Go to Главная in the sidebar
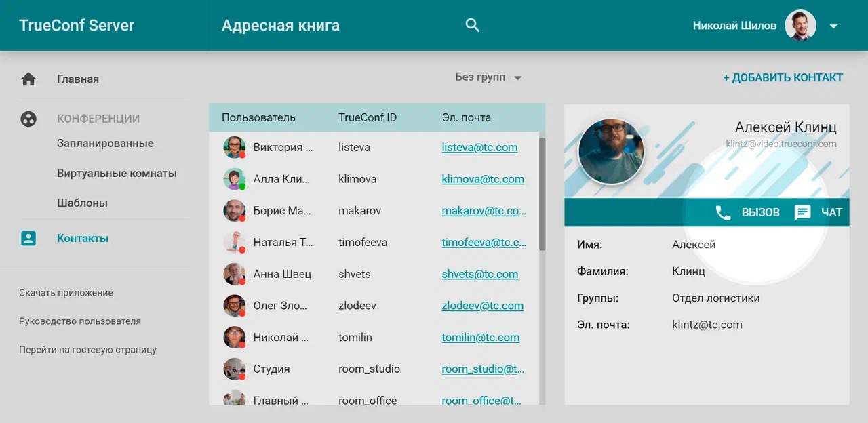 coord(78,79)
